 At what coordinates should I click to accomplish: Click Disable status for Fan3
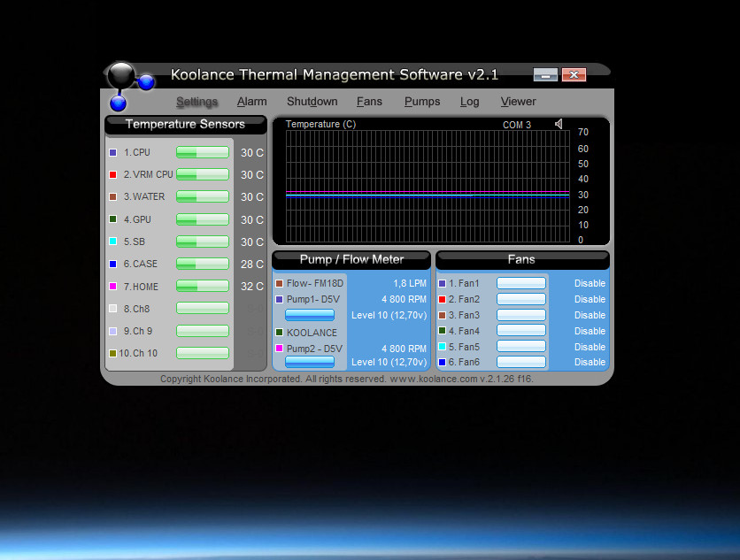pos(590,315)
